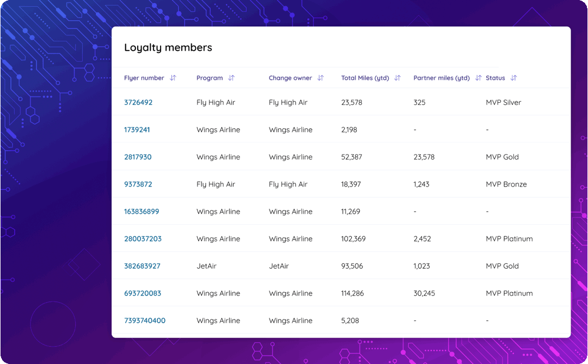Click the sort icon next to Program
This screenshot has height=364, width=588.
click(231, 78)
